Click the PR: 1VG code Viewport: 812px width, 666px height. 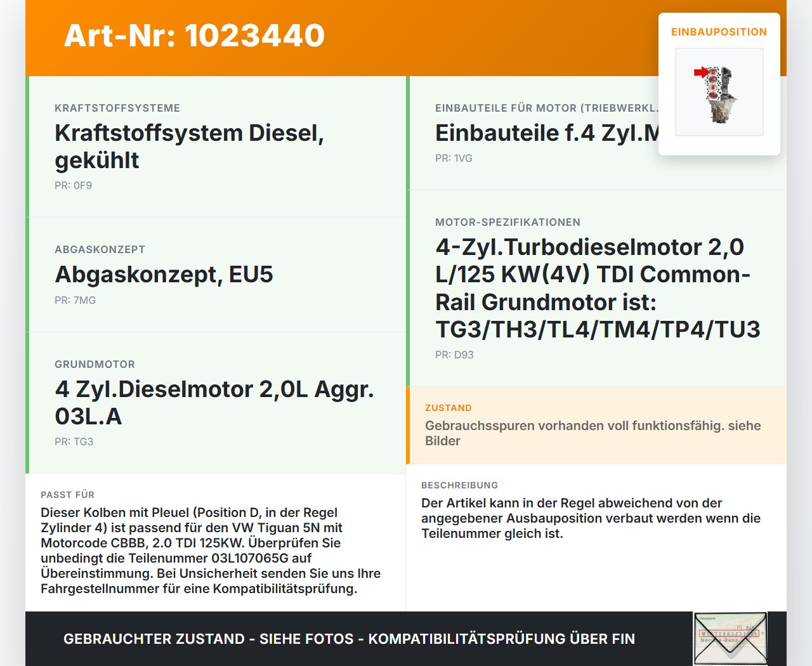point(454,158)
